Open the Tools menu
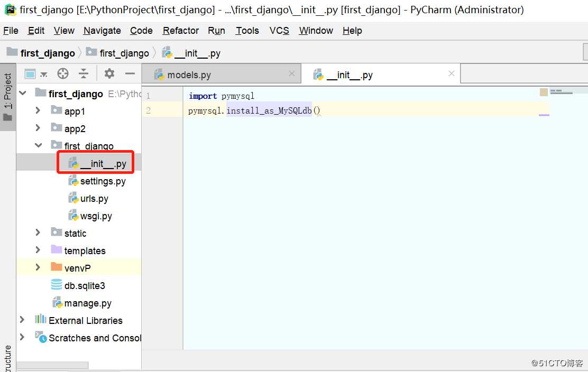 coord(247,31)
